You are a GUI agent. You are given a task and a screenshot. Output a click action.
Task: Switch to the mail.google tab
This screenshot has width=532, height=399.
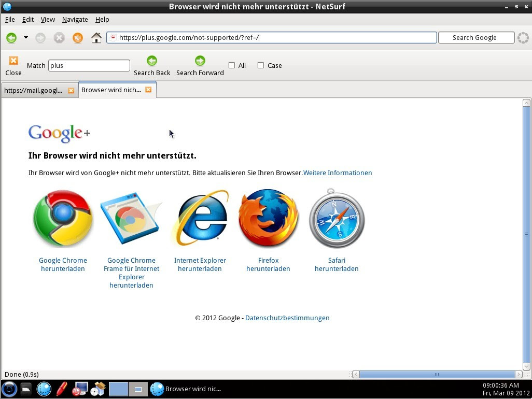tap(33, 90)
